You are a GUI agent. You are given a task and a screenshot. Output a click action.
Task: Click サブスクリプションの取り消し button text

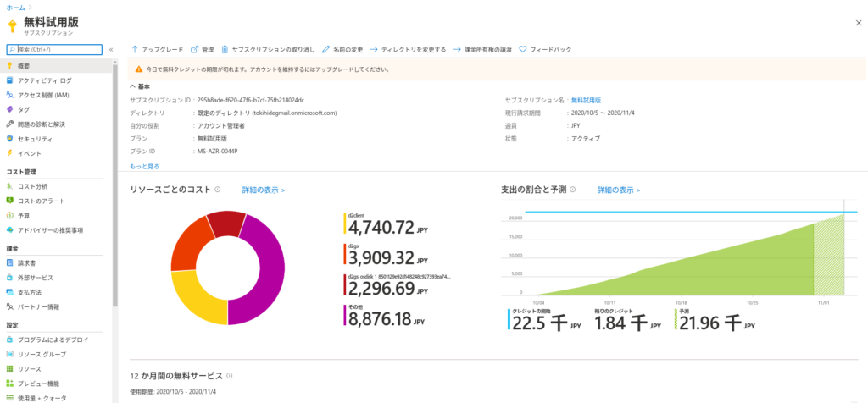point(274,49)
